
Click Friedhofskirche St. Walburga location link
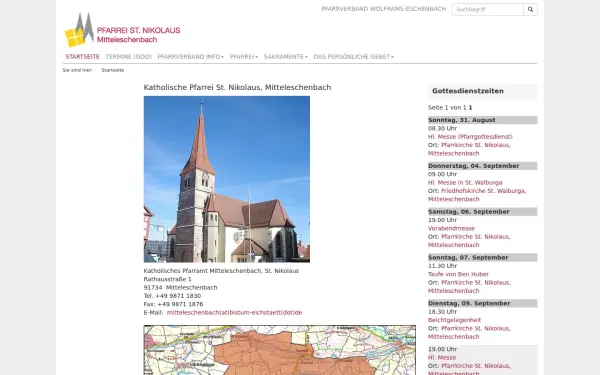point(477,195)
